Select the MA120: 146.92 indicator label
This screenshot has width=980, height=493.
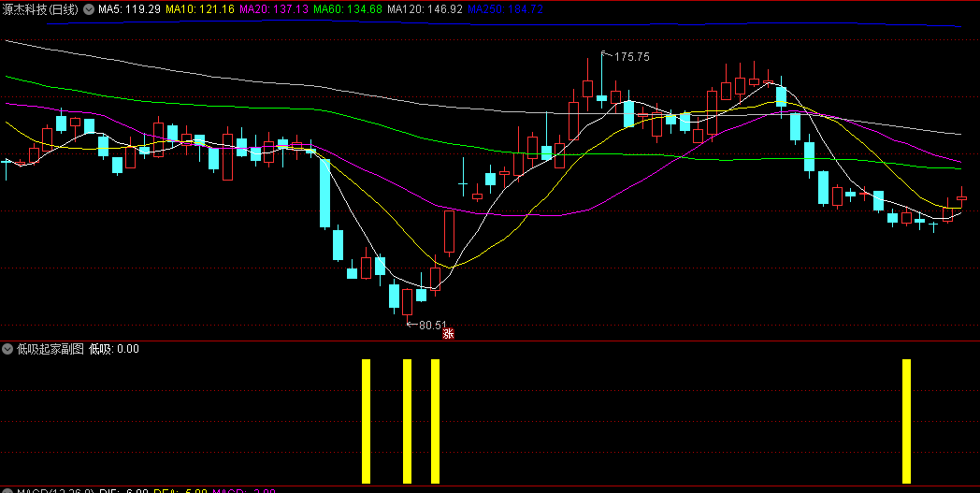(x=425, y=9)
